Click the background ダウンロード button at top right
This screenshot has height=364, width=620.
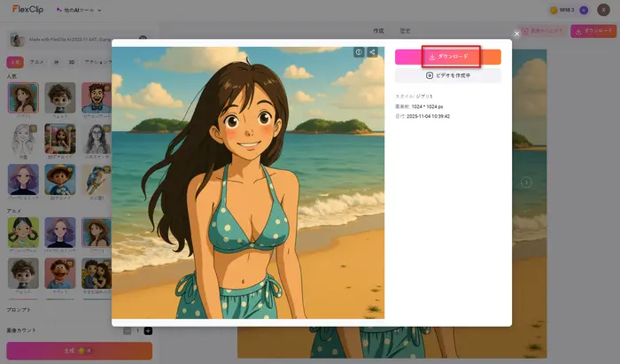(x=593, y=31)
